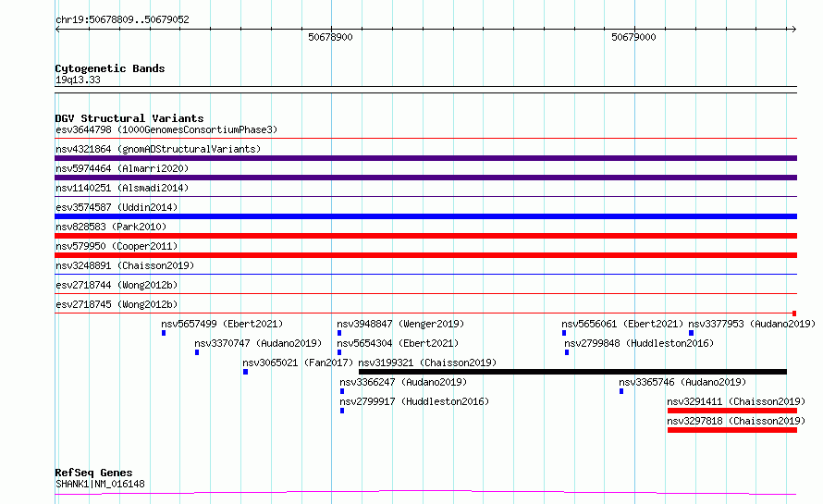This screenshot has height=504, width=823.
Task: Click the nsv2799917 (Huddleston2016) variant marker
Action: pyautogui.click(x=342, y=411)
